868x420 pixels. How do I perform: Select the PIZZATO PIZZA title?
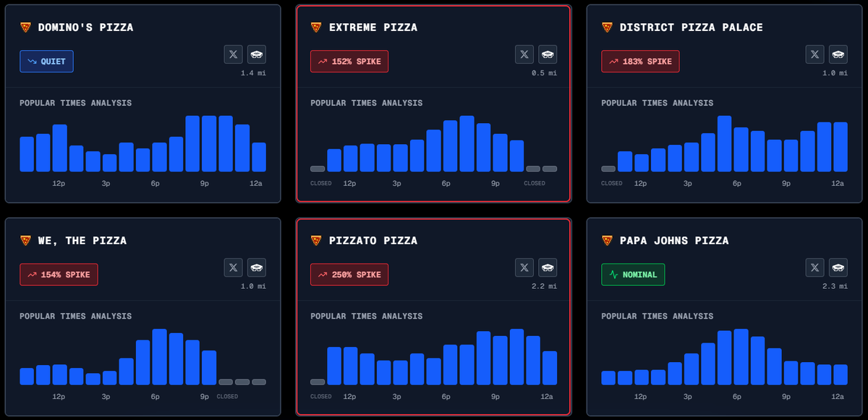click(x=373, y=240)
